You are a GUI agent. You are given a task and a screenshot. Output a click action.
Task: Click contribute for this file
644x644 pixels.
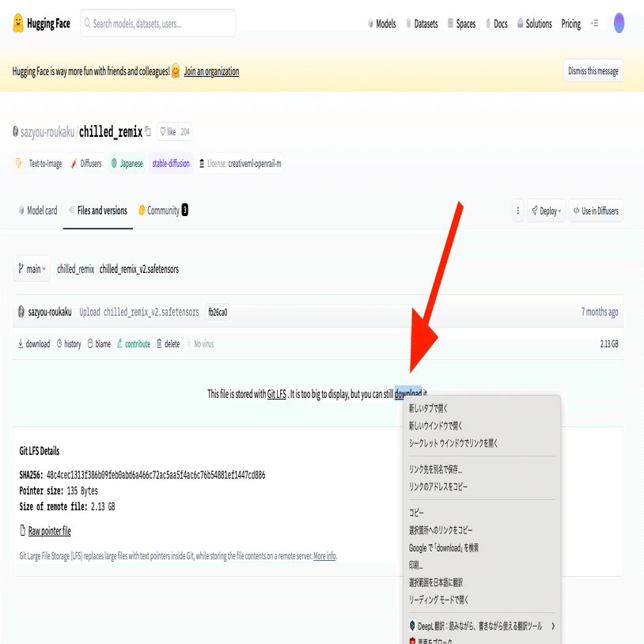(134, 344)
